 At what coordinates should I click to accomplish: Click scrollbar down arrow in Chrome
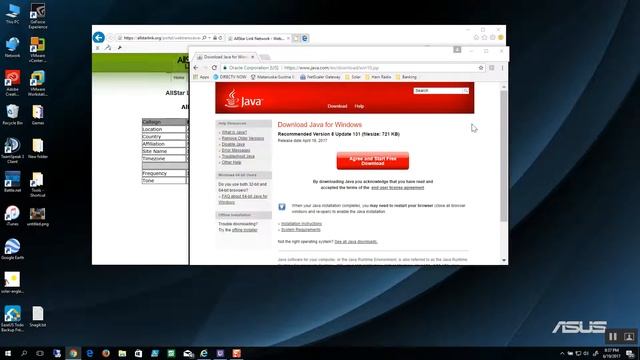coord(504,260)
